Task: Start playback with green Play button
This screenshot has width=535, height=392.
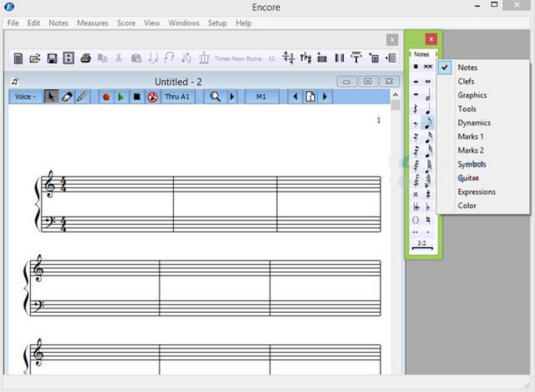Action: (x=121, y=97)
